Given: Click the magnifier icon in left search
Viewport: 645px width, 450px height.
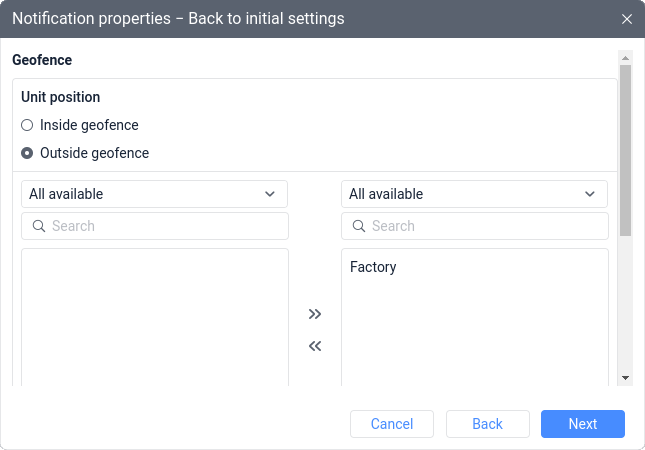Looking at the screenshot, I should [39, 226].
